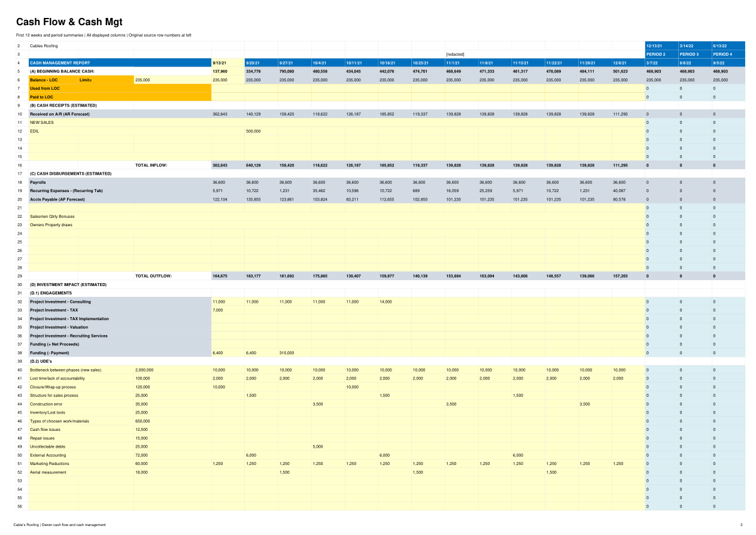Select the "PERIOD 3" column header
Viewport: 756px width, 535px height.
(x=695, y=54)
